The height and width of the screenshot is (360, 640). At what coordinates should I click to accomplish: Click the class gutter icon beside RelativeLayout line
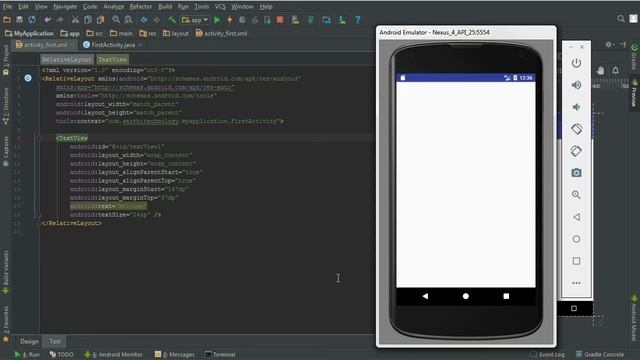28,78
